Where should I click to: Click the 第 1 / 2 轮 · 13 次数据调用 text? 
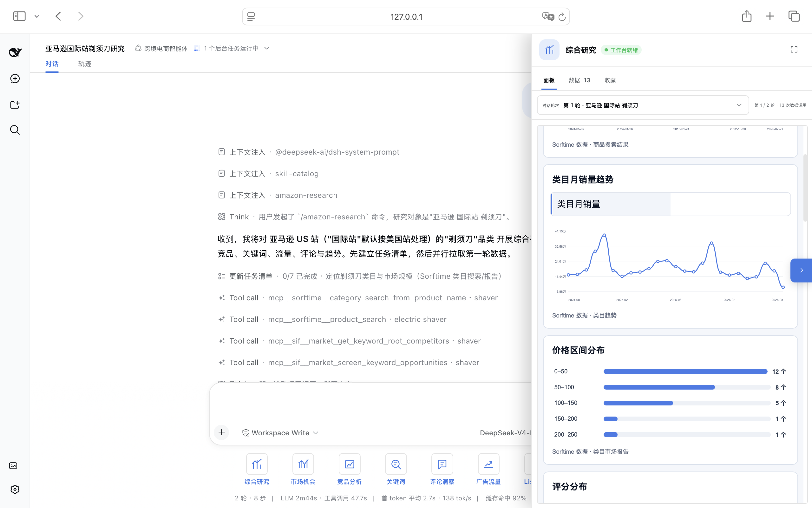click(x=780, y=105)
